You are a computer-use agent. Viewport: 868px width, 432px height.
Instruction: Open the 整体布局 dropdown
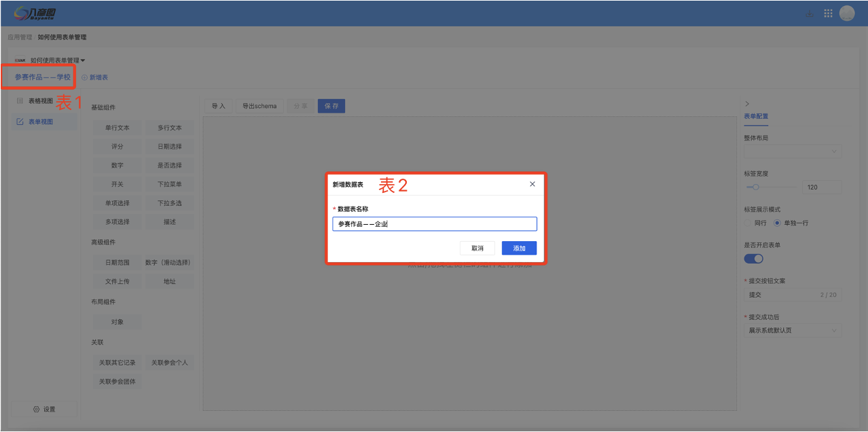pyautogui.click(x=793, y=151)
